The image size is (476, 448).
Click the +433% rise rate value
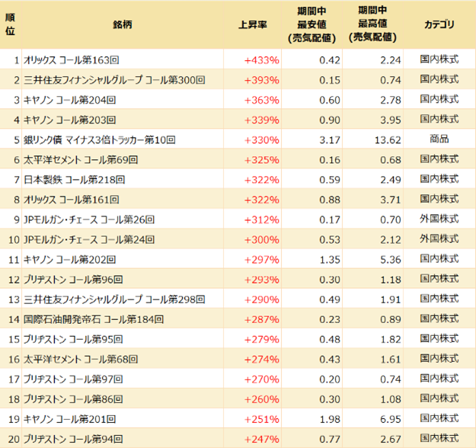[262, 60]
